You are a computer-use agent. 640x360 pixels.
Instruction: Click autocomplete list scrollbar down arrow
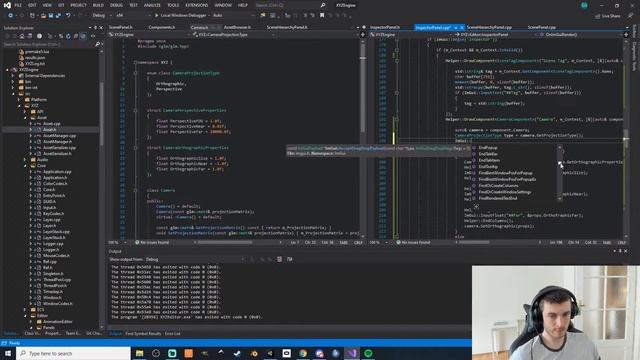(560, 198)
